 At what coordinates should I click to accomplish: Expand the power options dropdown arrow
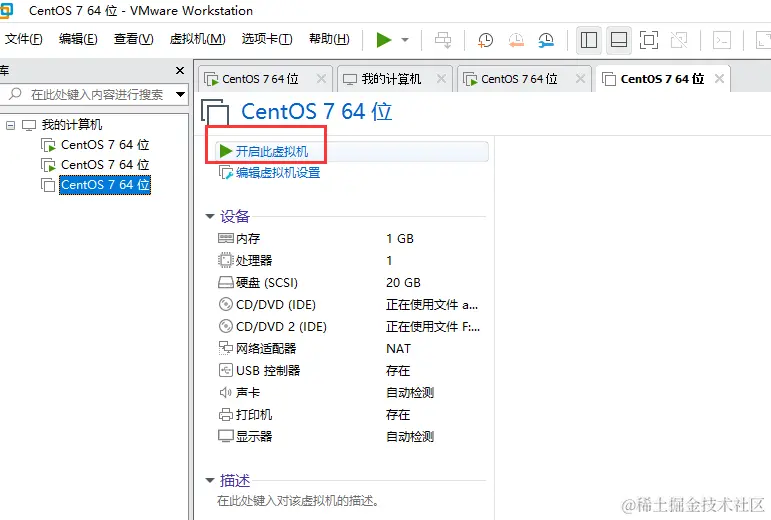[405, 40]
